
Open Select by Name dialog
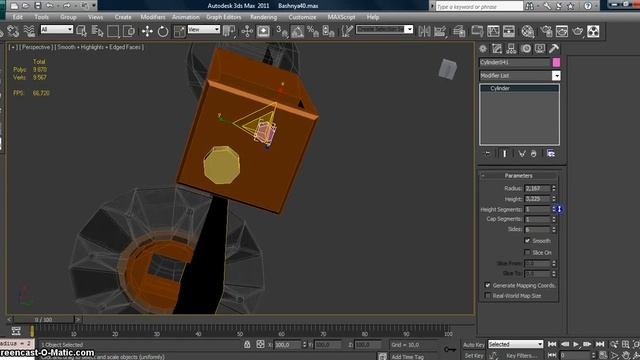[97, 31]
